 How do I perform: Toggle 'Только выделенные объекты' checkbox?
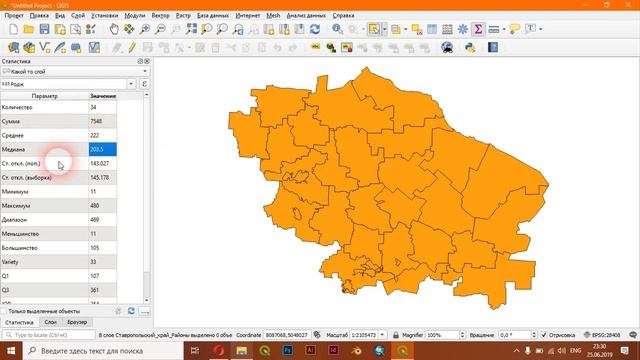tap(4, 311)
